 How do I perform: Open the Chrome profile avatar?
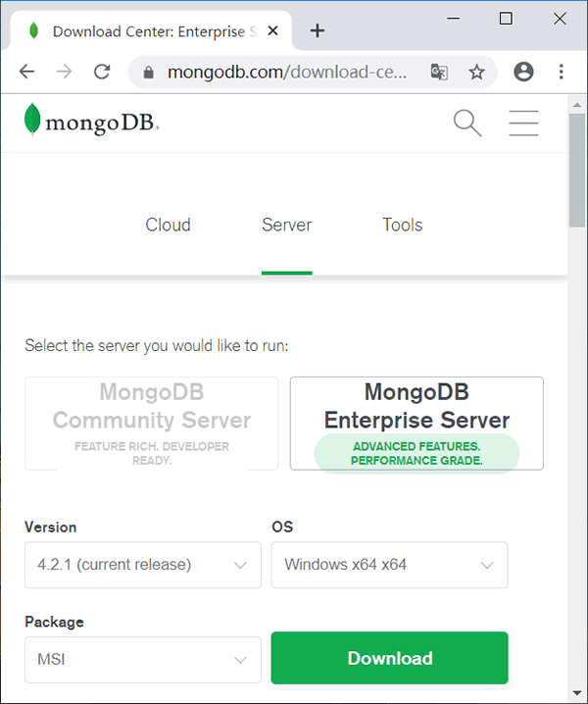pyautogui.click(x=523, y=72)
